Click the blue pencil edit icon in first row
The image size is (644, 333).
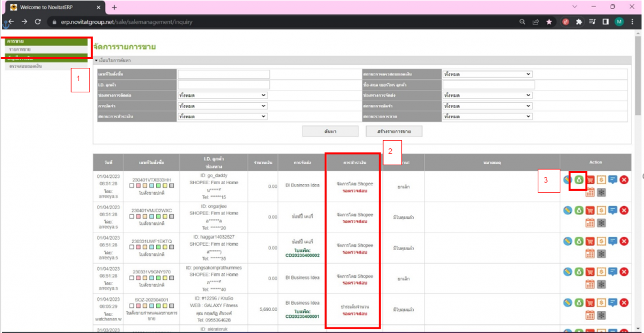point(567,180)
